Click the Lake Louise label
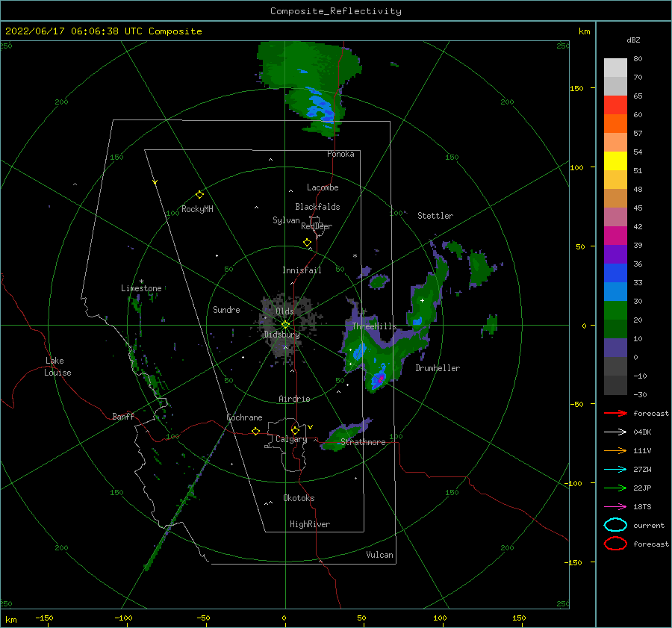Viewport: 672px width, 628px height. [x=57, y=367]
